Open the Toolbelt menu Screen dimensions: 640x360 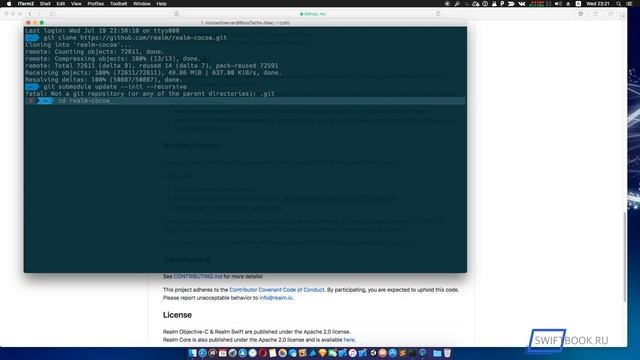point(118,4)
